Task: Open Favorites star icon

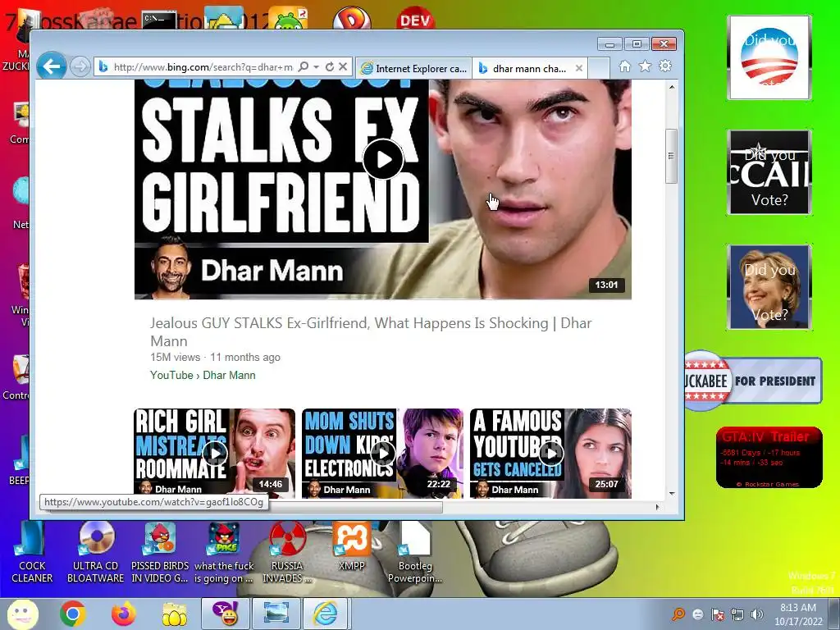Action: (x=645, y=66)
